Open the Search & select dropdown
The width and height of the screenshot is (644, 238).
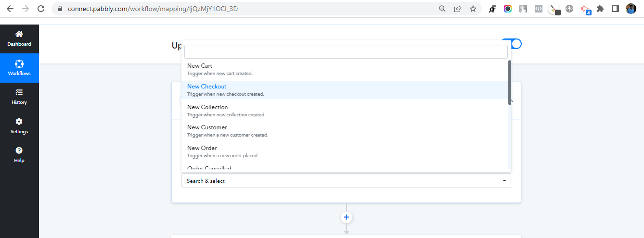[x=346, y=181]
